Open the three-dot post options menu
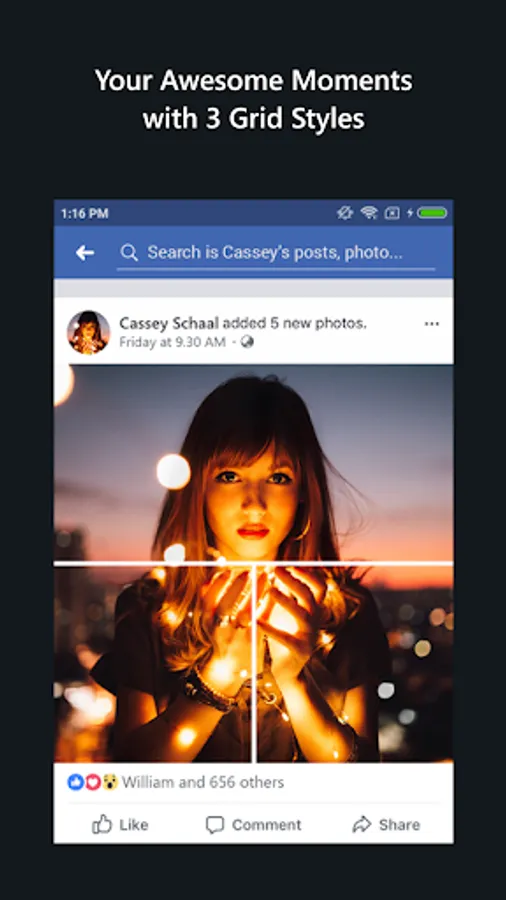Viewport: 506px width, 900px height. coord(431,324)
